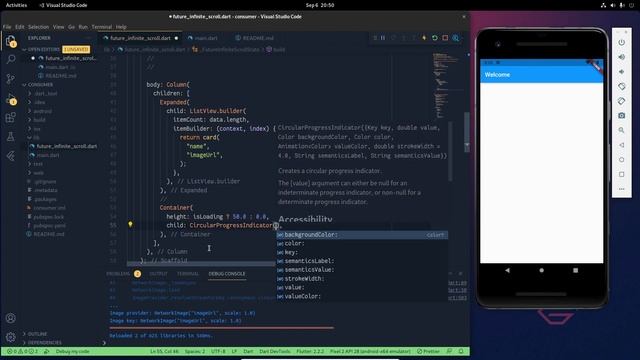Restart the debug session
Viewport: 640px width, 360px height.
(x=435, y=38)
